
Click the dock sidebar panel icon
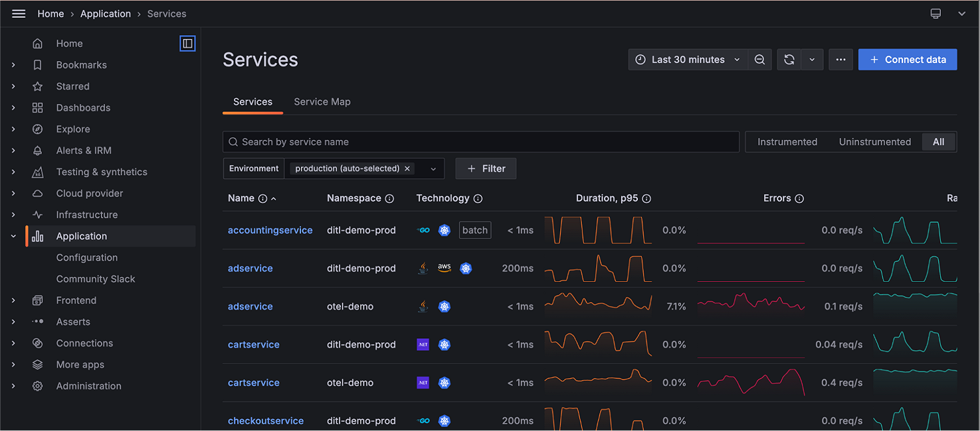pyautogui.click(x=188, y=44)
